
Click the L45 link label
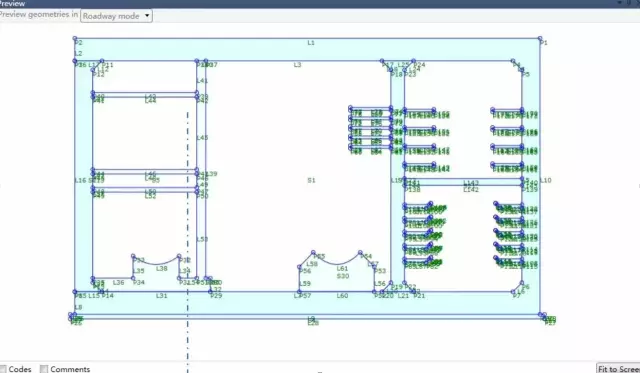[202, 138]
